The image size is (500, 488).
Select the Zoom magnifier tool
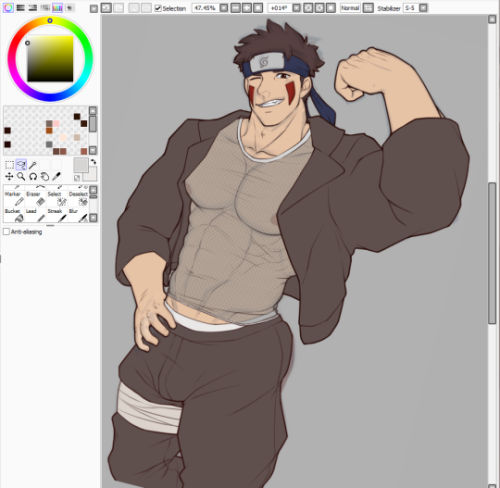[x=21, y=176]
